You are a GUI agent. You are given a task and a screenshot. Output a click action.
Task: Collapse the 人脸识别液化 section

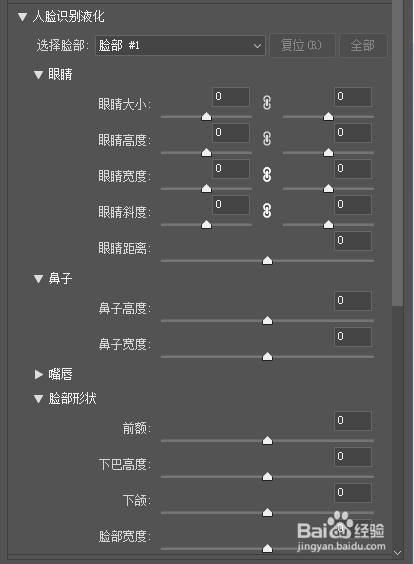click(x=23, y=17)
